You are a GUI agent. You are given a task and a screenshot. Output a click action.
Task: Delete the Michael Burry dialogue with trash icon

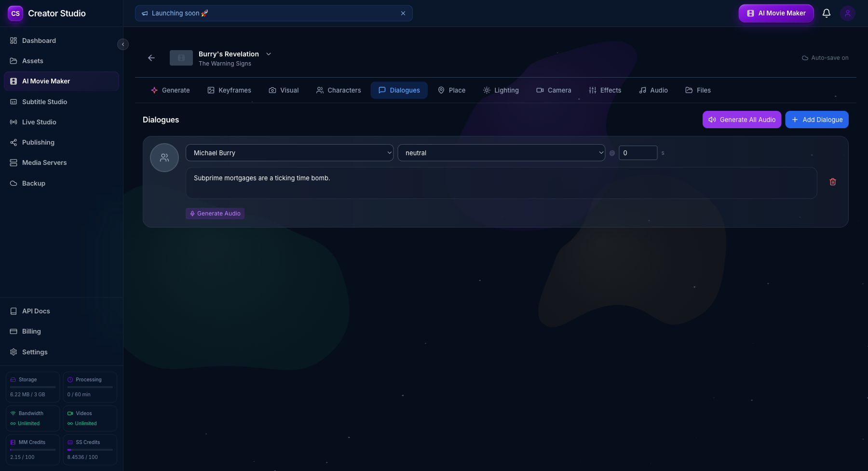pyautogui.click(x=832, y=182)
